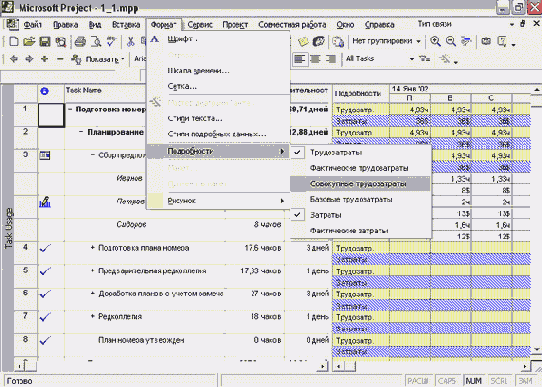Click the Подробности column header in timescale grid
The height and width of the screenshot is (387, 542).
click(x=361, y=93)
